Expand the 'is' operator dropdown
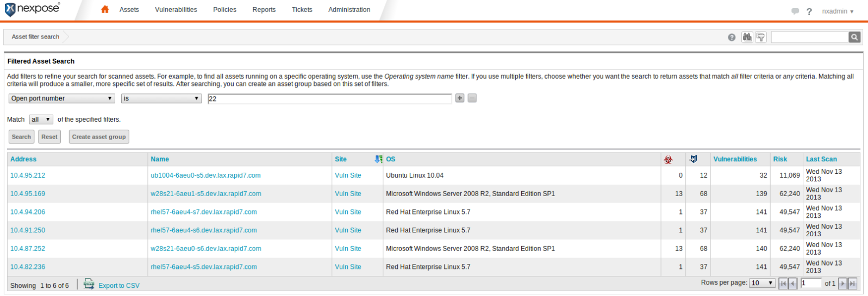868x296 pixels. pos(161,98)
